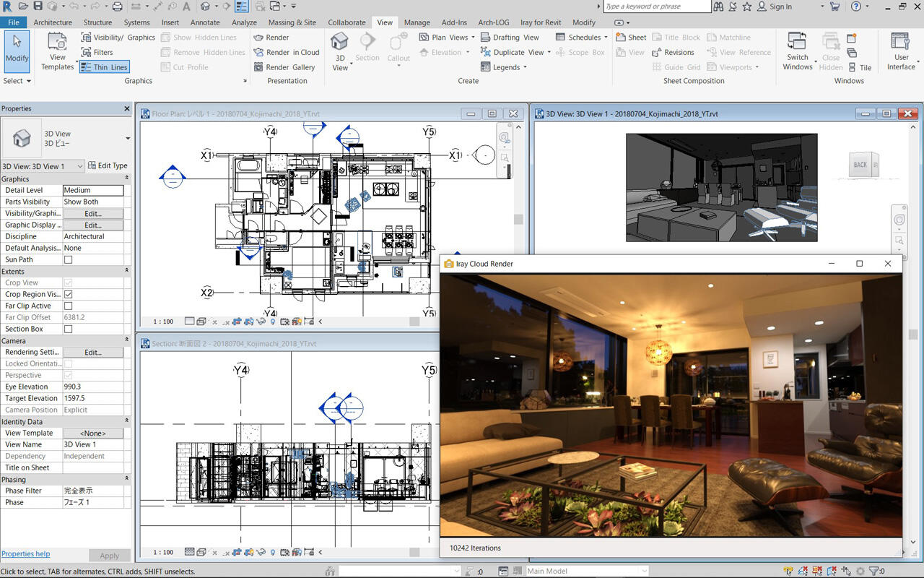Open the Properties help link

(x=25, y=554)
